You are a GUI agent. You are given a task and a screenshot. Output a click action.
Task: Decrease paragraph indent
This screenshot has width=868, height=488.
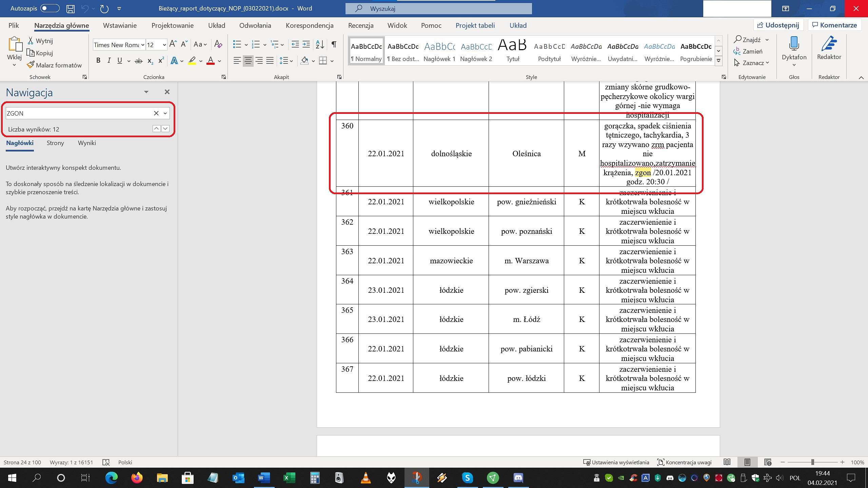(295, 44)
